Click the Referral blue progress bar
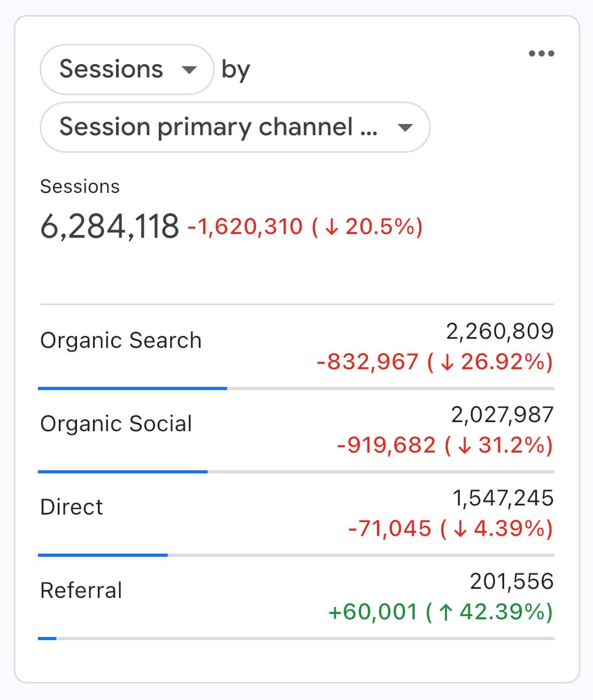 (47, 638)
